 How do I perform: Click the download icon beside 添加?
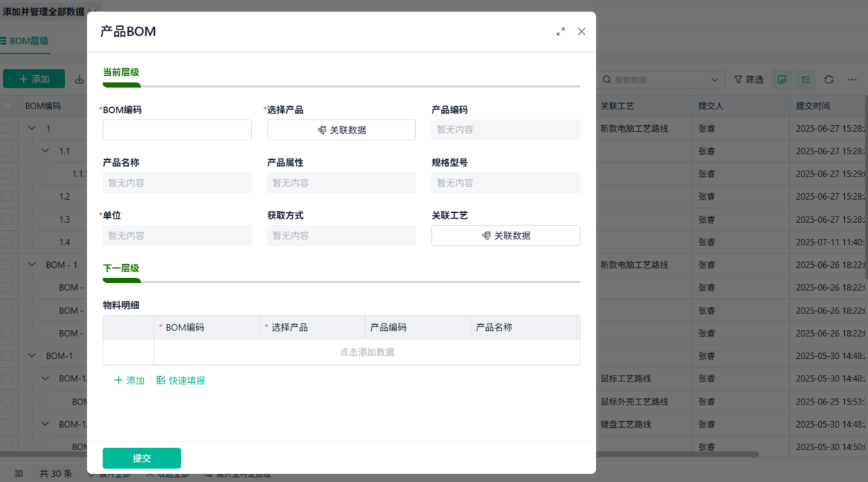point(79,80)
